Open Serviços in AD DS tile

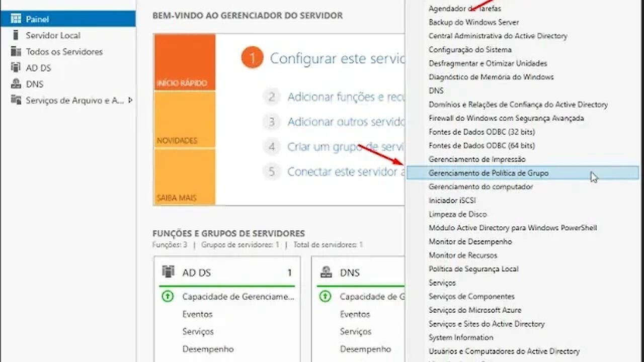[198, 332]
